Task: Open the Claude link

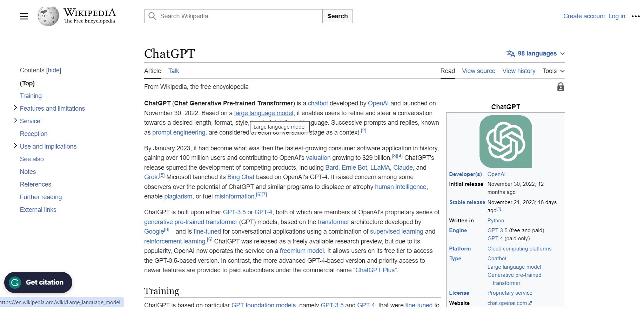Action: tap(403, 168)
